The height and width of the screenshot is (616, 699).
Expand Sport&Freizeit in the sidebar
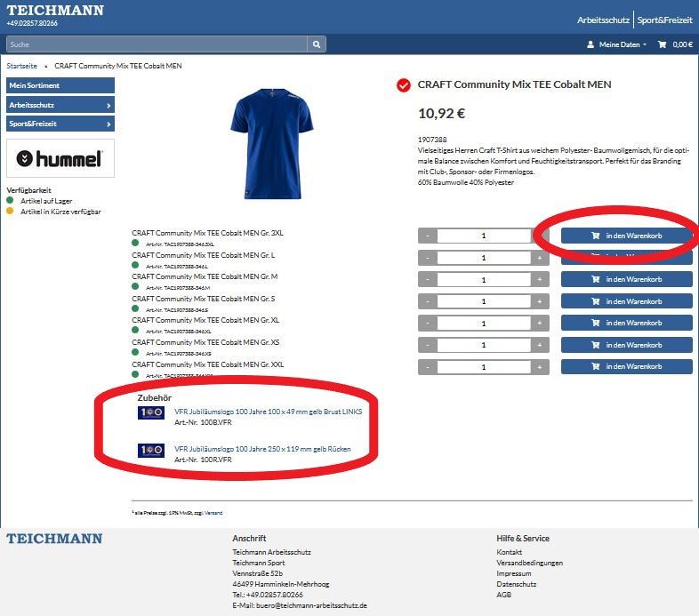60,124
